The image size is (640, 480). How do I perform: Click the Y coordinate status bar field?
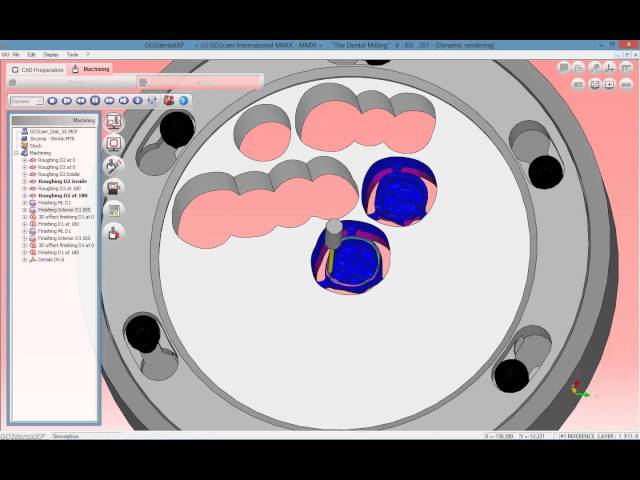[535, 436]
